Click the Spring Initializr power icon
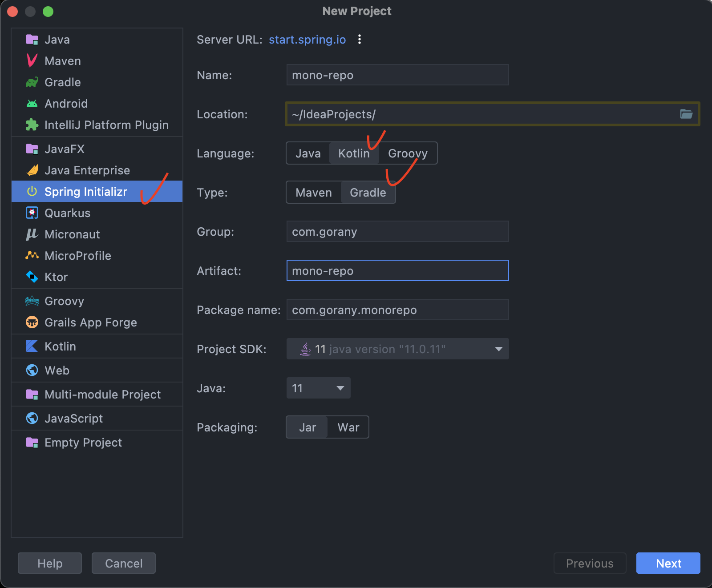 32,192
